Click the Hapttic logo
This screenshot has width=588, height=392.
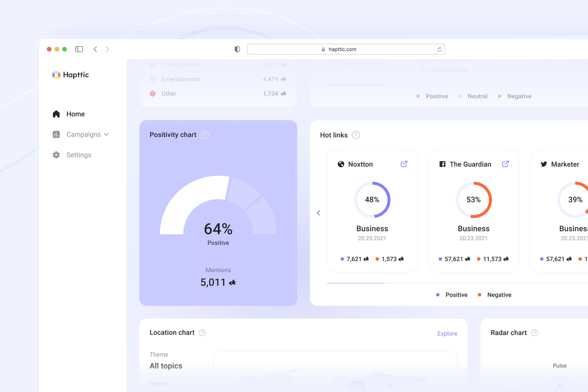pos(70,75)
